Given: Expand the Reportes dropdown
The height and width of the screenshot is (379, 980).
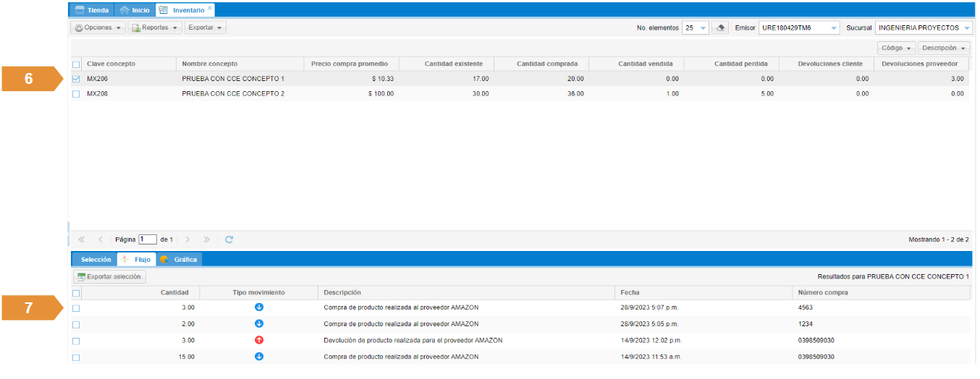Looking at the screenshot, I should (155, 27).
